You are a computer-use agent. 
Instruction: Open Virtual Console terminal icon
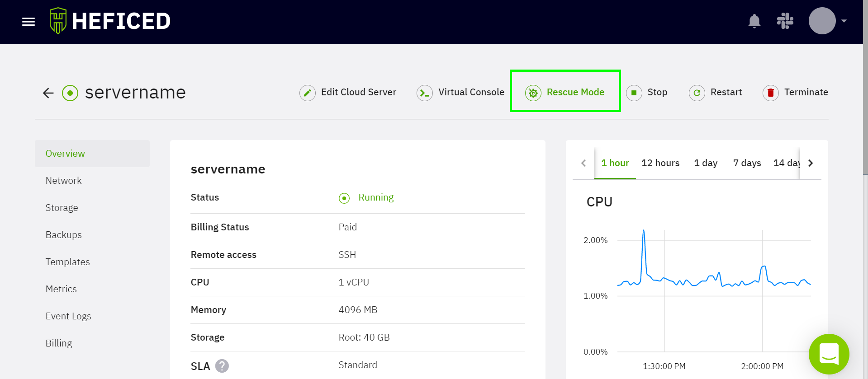point(424,93)
